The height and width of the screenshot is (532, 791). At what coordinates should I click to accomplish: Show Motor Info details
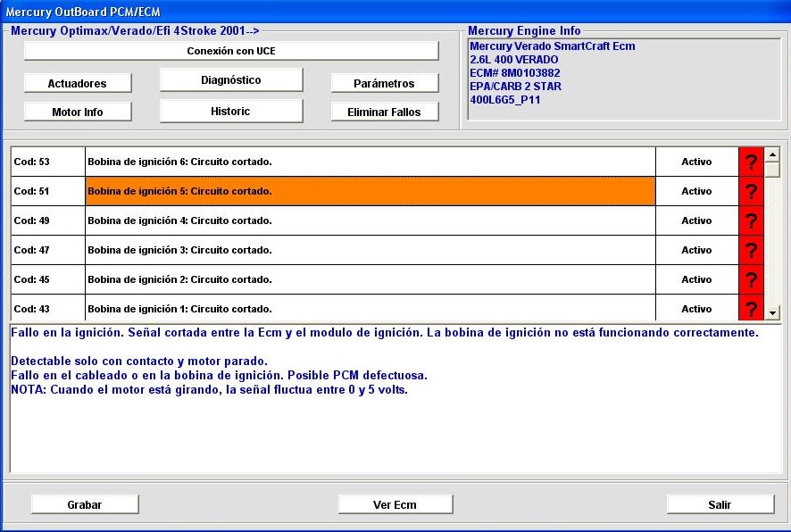pyautogui.click(x=78, y=112)
